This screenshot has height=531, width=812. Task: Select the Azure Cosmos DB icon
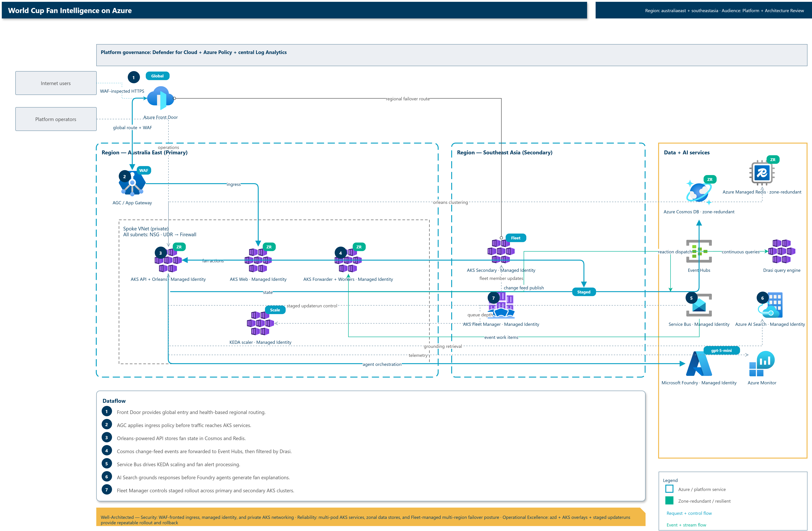(699, 192)
